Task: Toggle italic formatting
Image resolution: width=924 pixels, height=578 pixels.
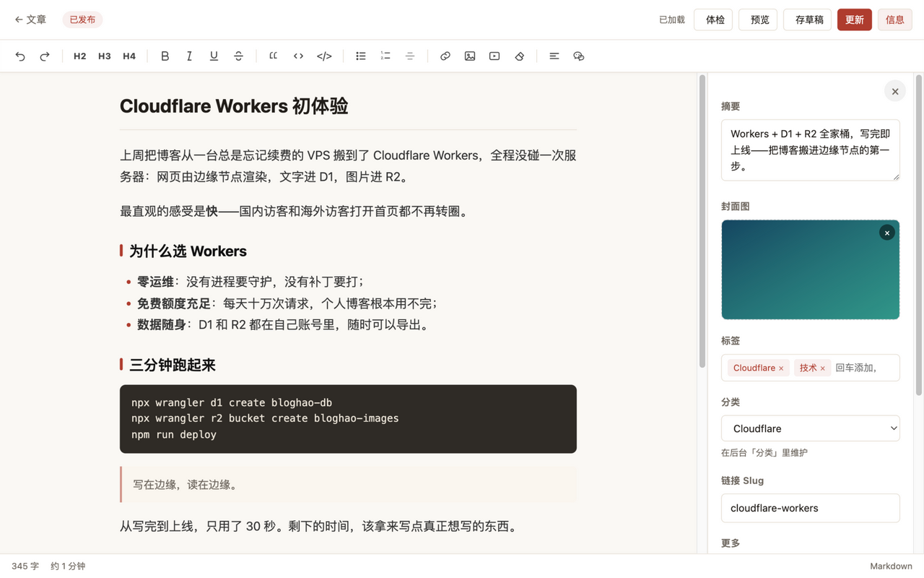Action: (x=189, y=56)
